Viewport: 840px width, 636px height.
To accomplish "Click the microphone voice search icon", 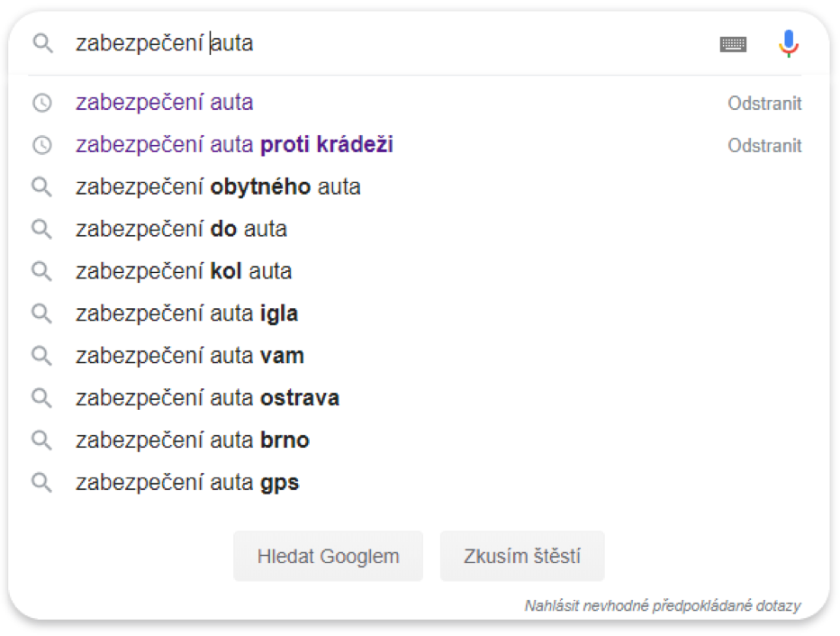I will tap(788, 43).
